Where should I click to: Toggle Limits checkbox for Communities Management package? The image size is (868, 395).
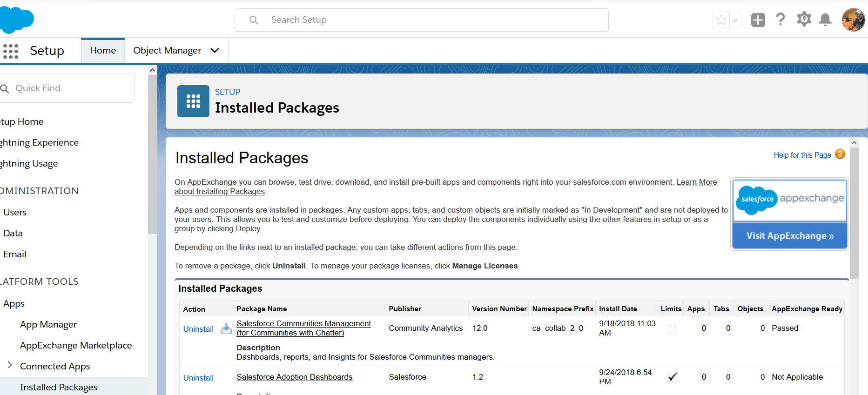click(x=671, y=329)
